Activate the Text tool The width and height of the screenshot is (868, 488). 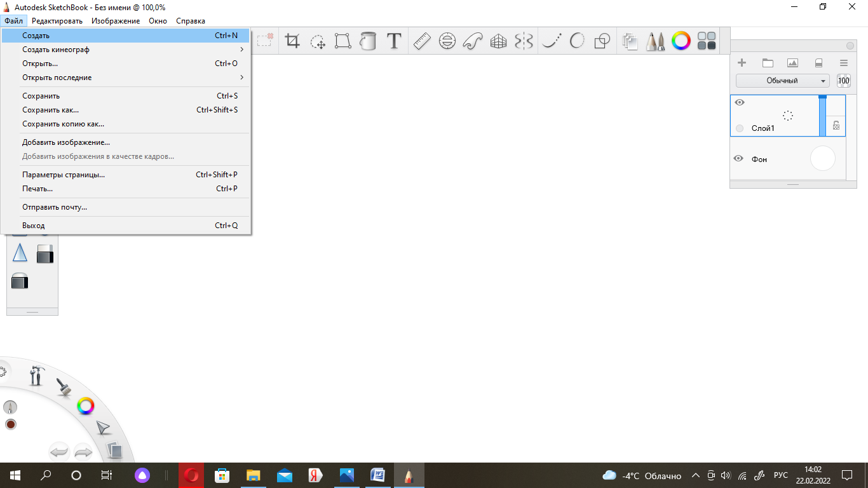coord(394,41)
